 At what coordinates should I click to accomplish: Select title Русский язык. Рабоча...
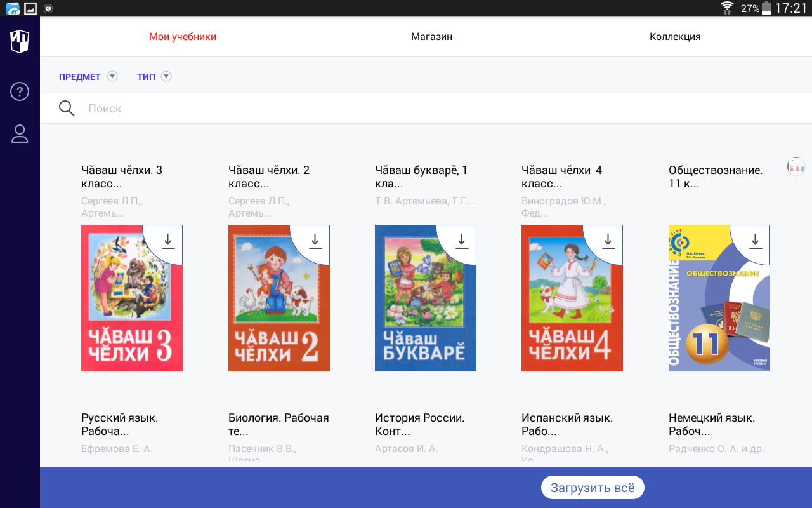(x=120, y=425)
